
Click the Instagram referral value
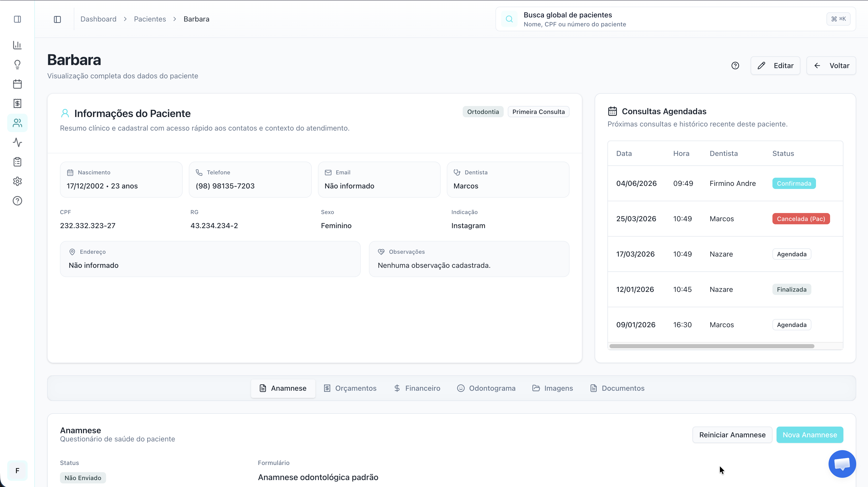(x=468, y=226)
